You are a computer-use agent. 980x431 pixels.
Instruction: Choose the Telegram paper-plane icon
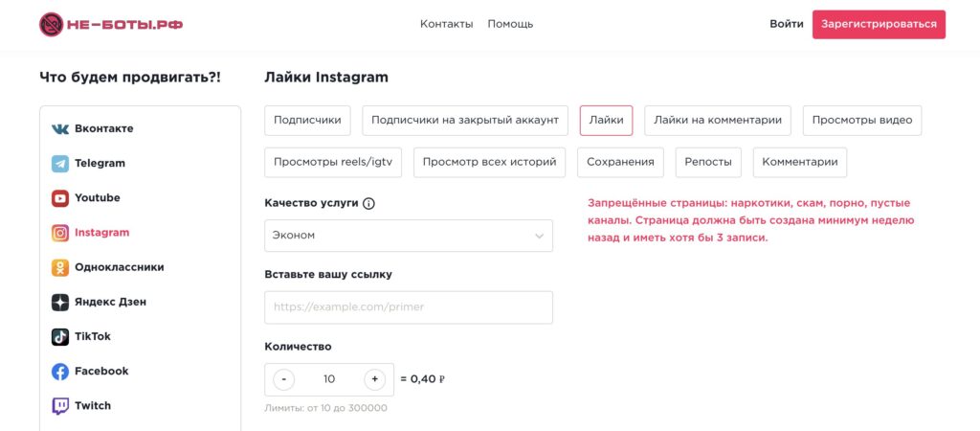[60, 164]
